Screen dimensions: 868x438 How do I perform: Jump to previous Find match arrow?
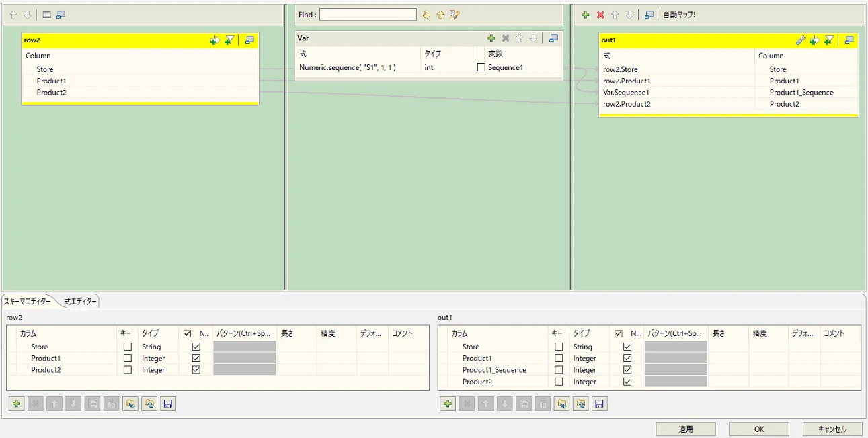(440, 15)
